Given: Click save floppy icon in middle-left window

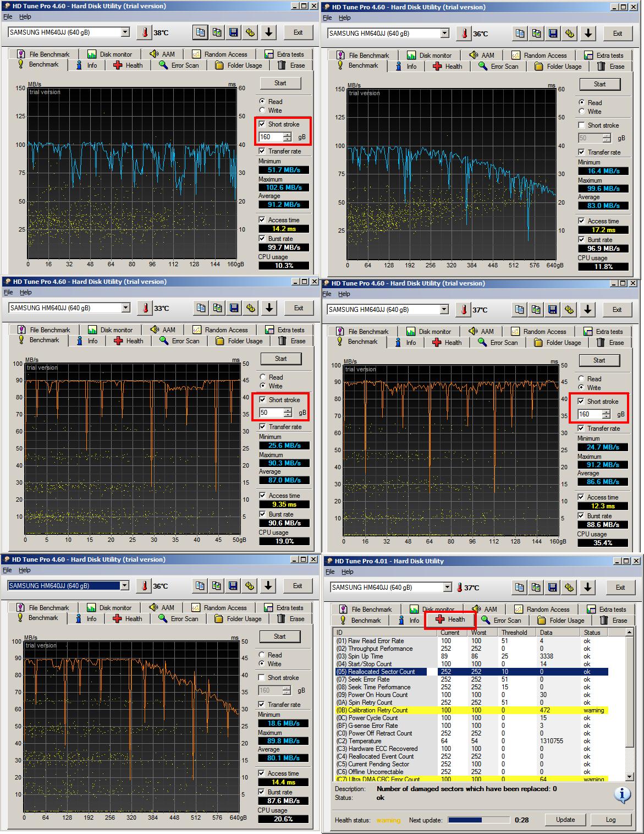Looking at the screenshot, I should click(x=234, y=308).
